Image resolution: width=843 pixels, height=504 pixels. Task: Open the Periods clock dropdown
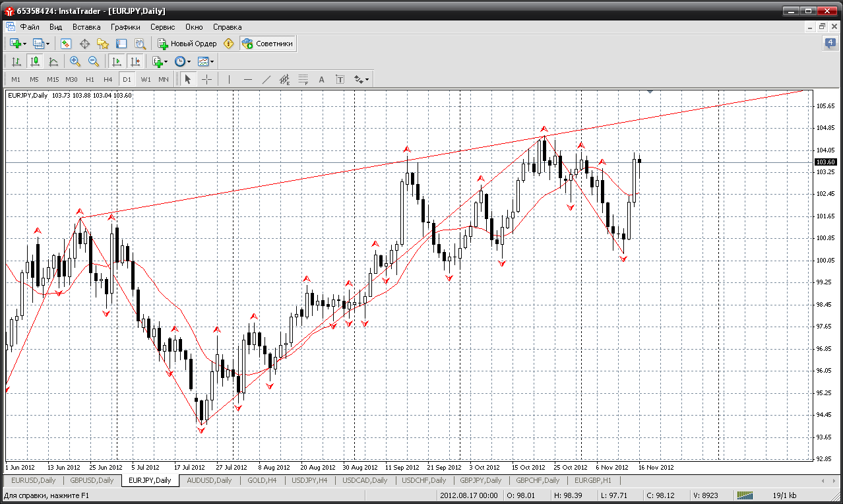(183, 61)
